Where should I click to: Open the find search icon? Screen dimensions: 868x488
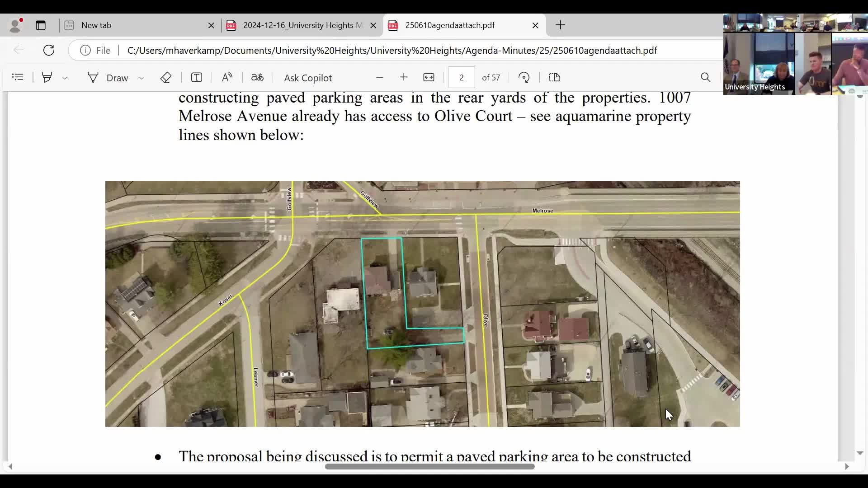point(706,77)
